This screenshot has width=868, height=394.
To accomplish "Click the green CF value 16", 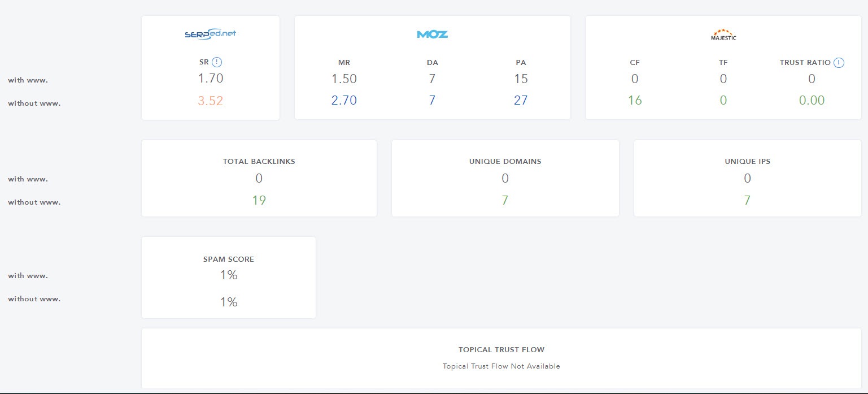I will [635, 101].
